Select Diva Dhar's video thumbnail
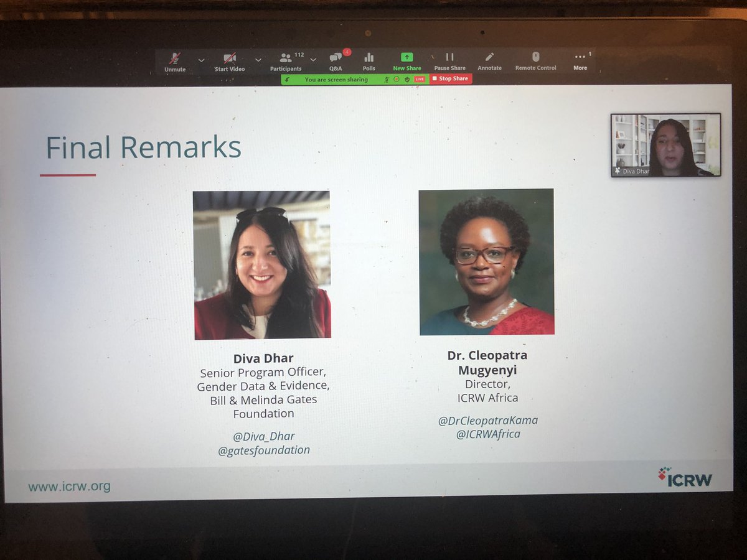 tap(665, 145)
